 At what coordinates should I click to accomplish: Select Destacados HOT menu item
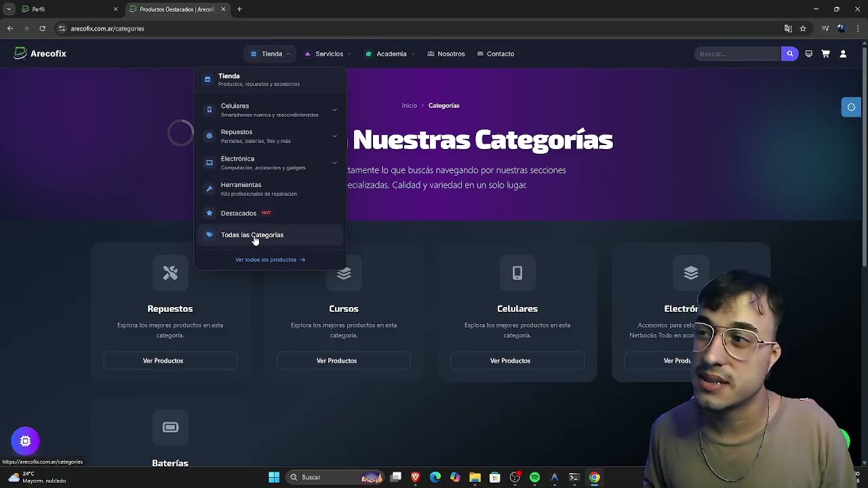point(271,213)
